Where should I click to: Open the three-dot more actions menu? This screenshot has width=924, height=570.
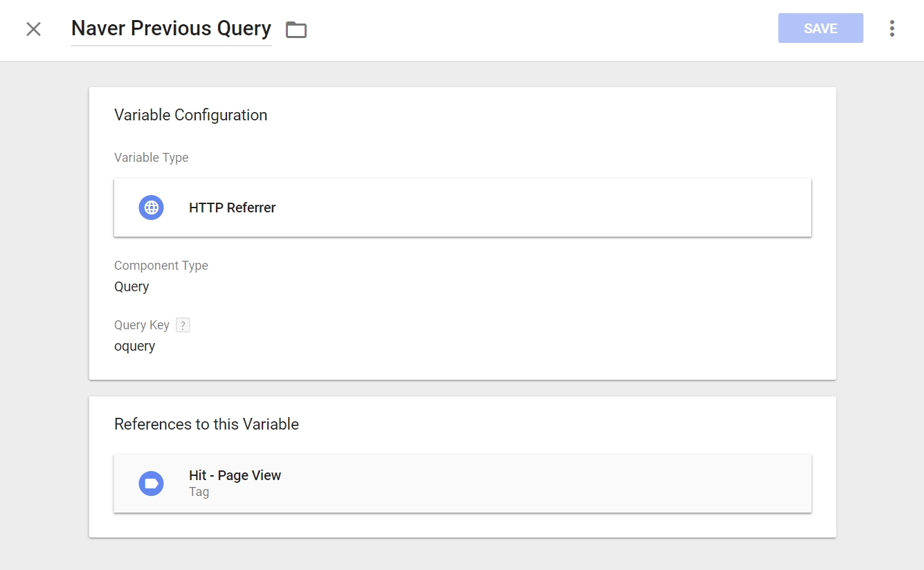point(891,28)
